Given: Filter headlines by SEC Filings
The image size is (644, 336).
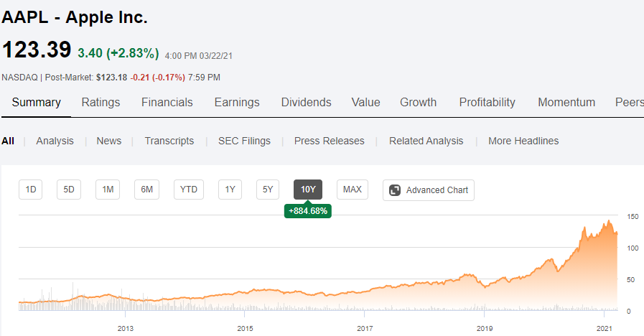Looking at the screenshot, I should point(244,141).
